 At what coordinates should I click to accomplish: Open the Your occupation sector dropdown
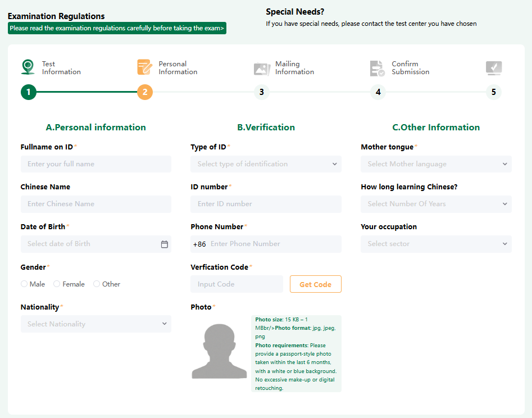click(436, 244)
